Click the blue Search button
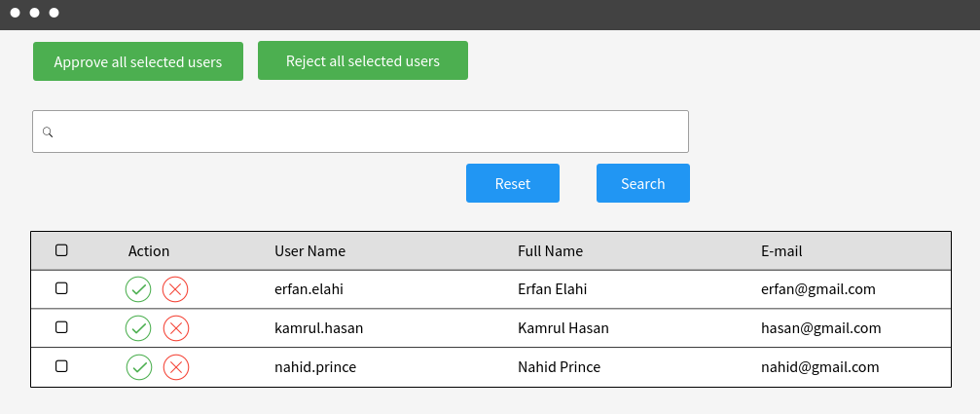980x414 pixels. pos(643,183)
